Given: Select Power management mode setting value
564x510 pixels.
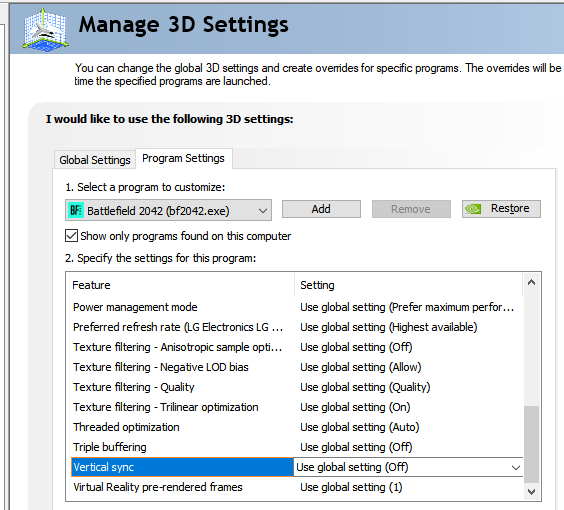Looking at the screenshot, I should point(407,307).
